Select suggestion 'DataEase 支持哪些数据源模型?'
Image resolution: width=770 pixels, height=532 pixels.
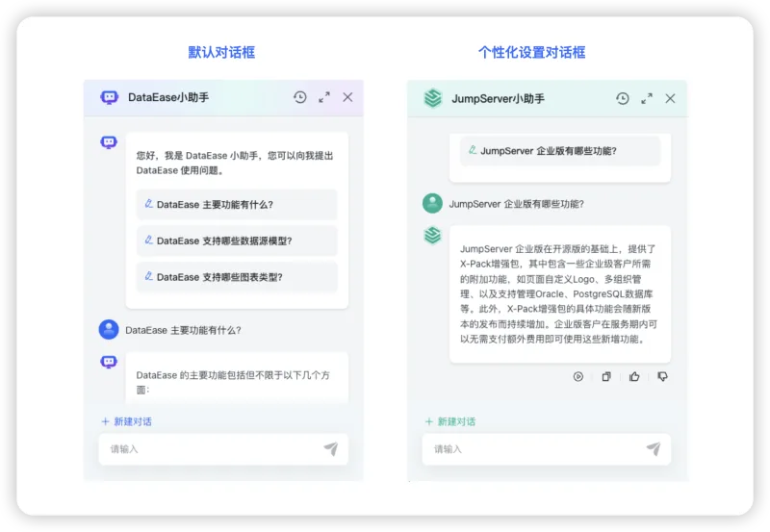point(237,241)
